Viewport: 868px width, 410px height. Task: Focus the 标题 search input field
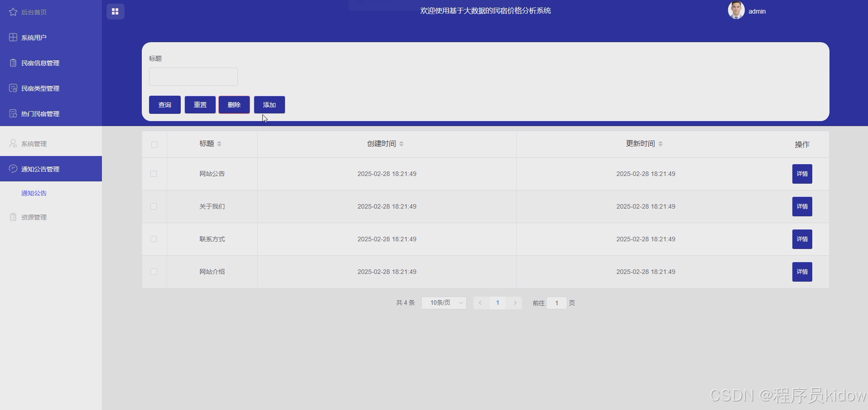(193, 77)
